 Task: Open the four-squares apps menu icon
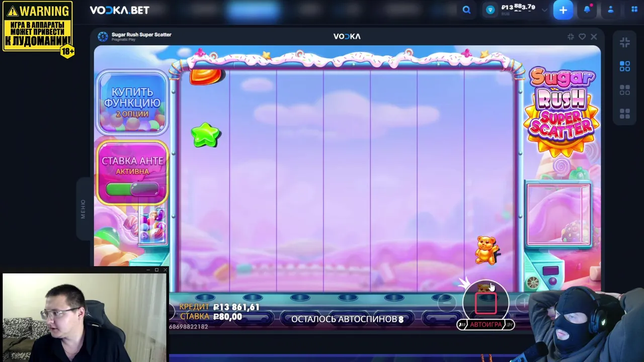pyautogui.click(x=634, y=10)
